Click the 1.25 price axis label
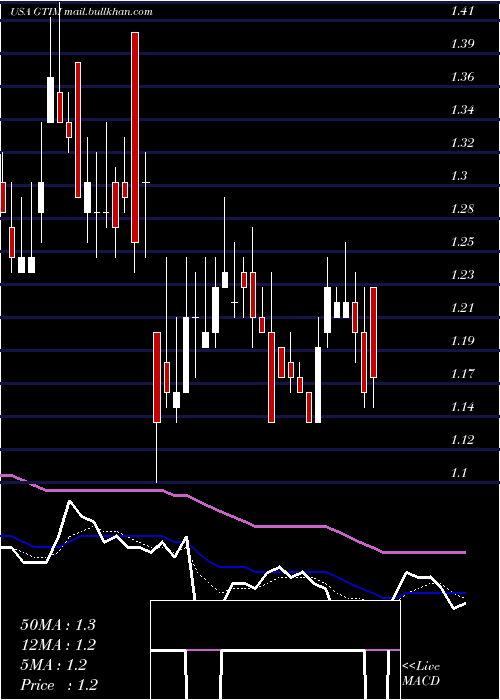 (462, 242)
